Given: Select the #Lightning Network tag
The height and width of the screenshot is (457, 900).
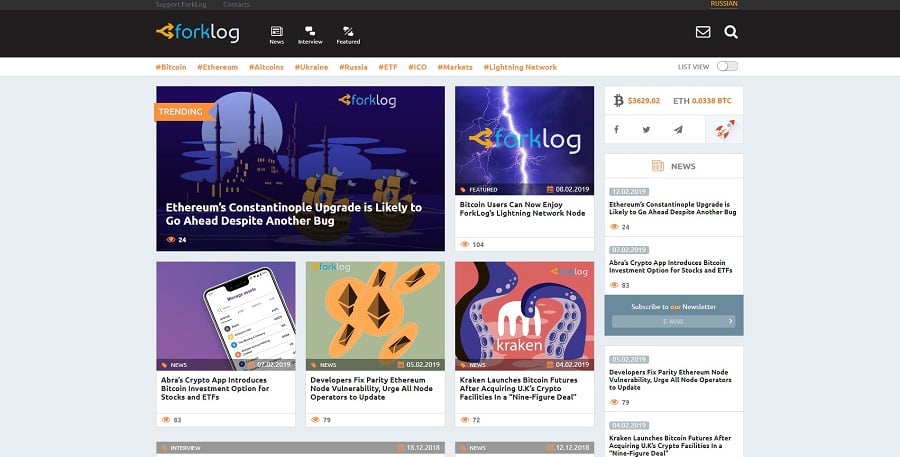Looking at the screenshot, I should click(520, 67).
